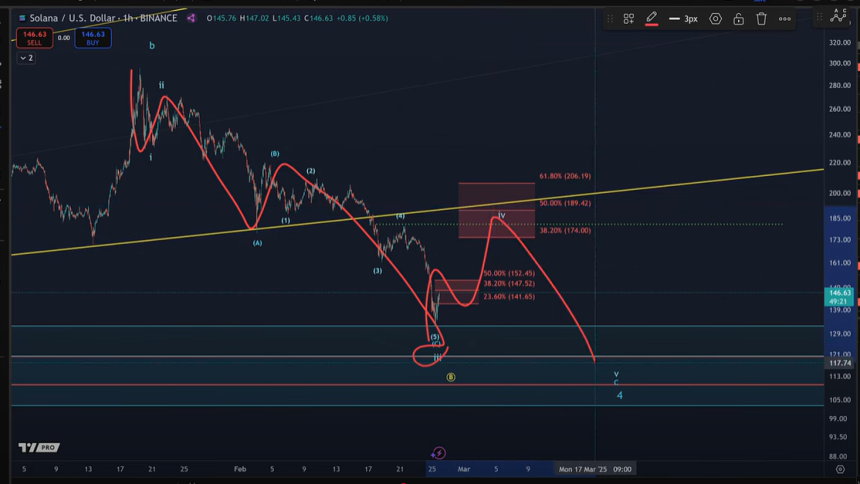Select the pencil line color tool
This screenshot has height=484, width=860.
(x=651, y=18)
